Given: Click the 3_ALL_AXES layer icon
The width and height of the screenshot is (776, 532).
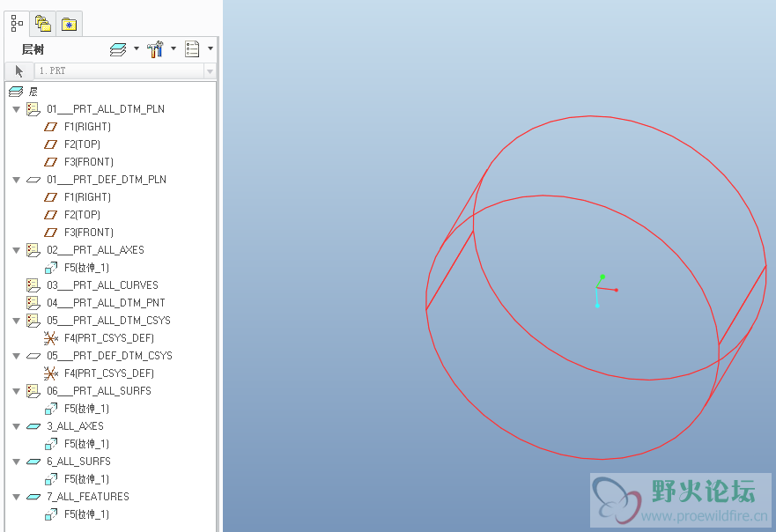Looking at the screenshot, I should pyautogui.click(x=33, y=426).
